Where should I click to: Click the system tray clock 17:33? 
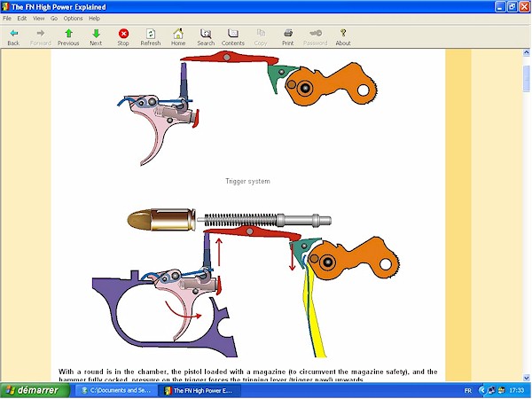click(516, 390)
